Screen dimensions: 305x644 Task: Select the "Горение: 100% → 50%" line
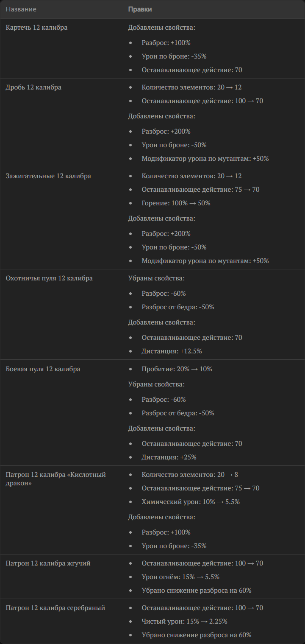coord(176,203)
